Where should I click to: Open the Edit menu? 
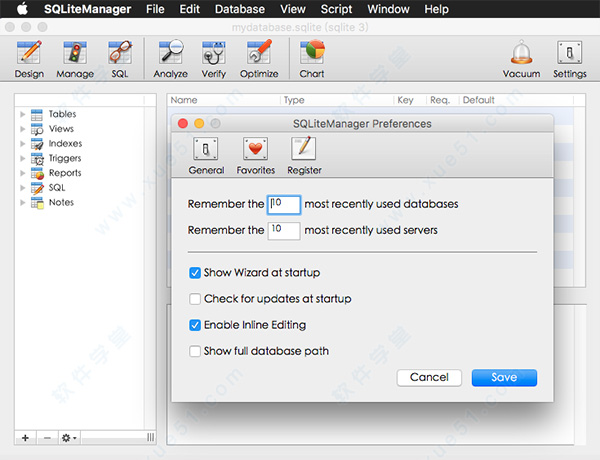189,9
